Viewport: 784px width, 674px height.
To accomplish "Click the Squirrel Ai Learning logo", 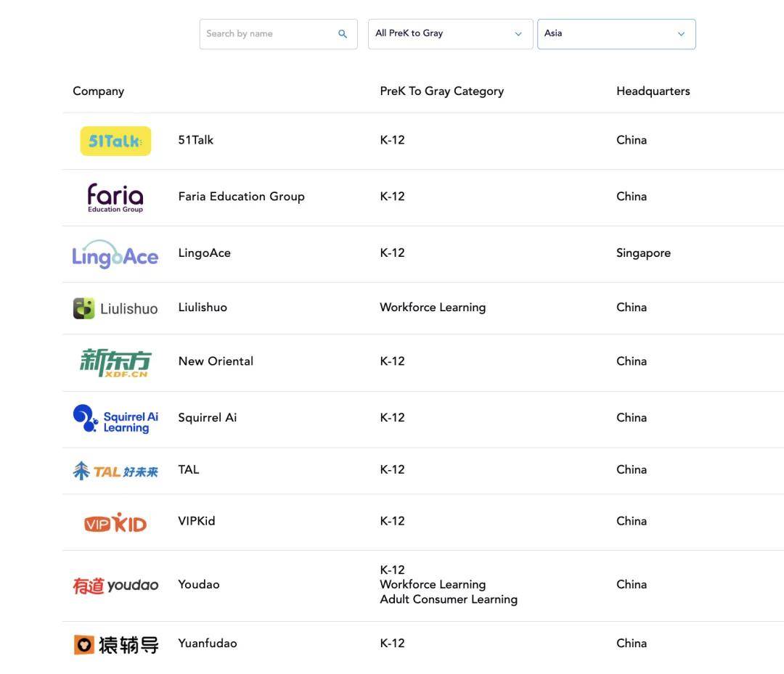I will click(x=115, y=419).
